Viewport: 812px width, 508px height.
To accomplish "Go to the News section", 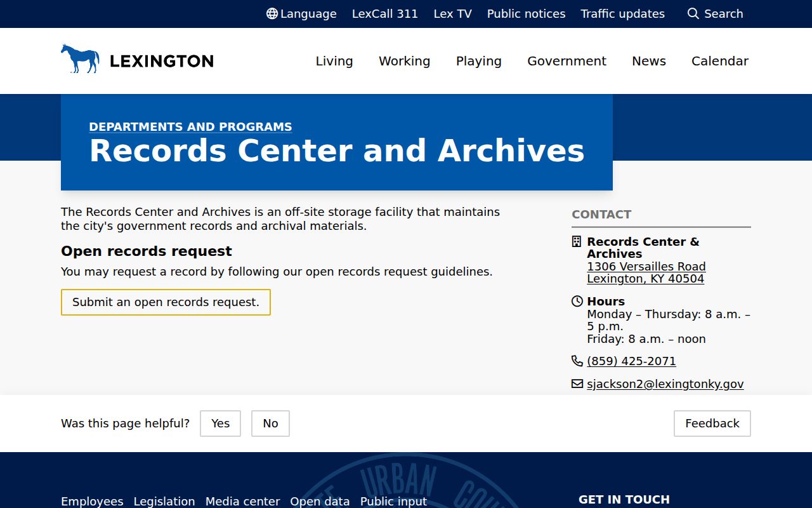I will [649, 61].
